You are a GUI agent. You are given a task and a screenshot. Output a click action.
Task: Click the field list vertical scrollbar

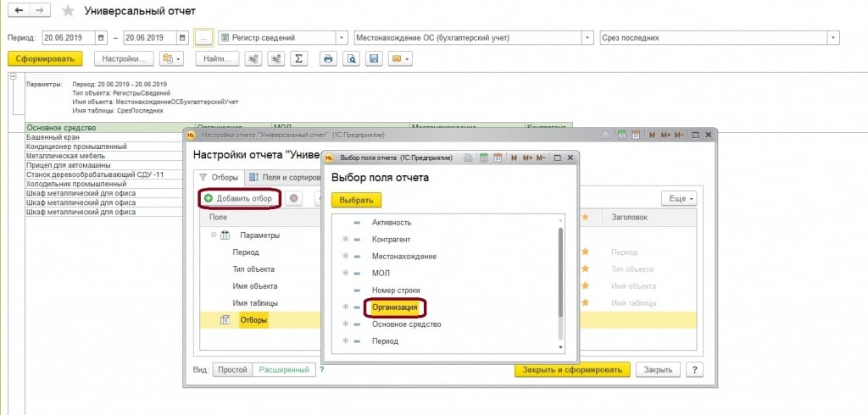[559, 271]
